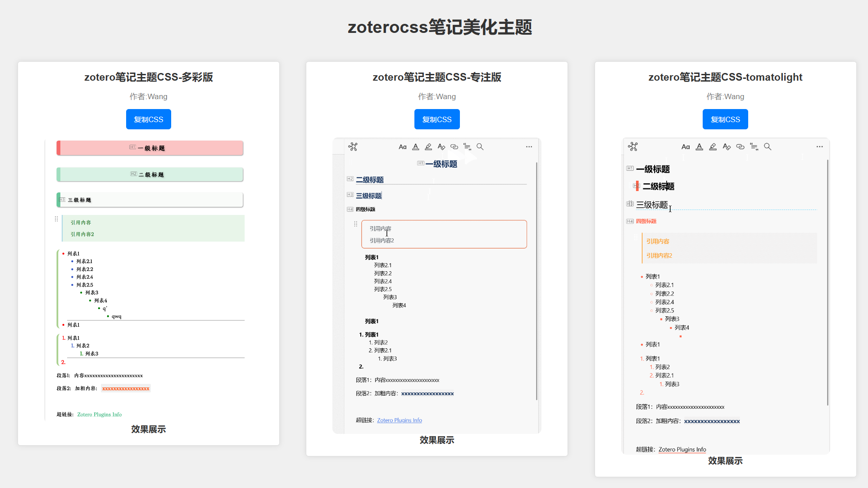868x488 pixels.
Task: Click the text color A icon in tomatolight preview
Action: pos(699,147)
